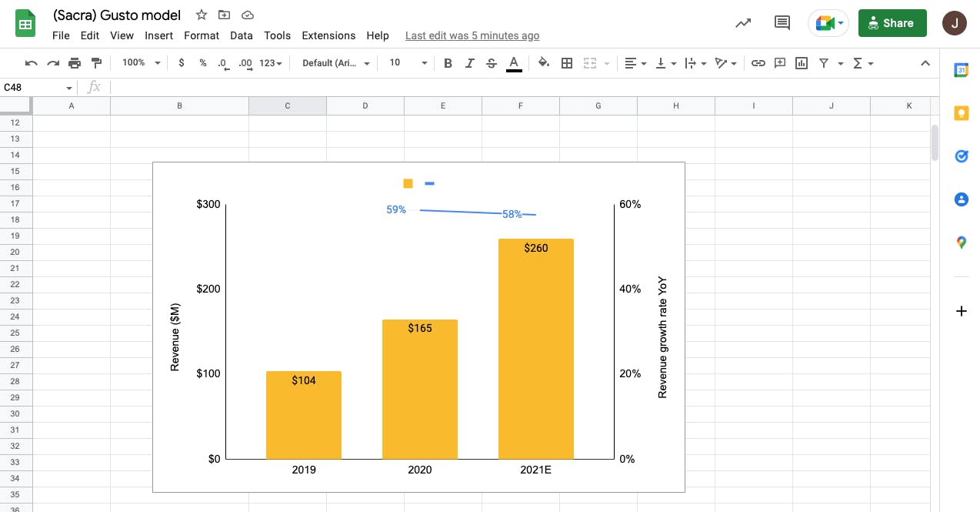This screenshot has height=512, width=980.
Task: Open Google Keep in the side panel
Action: pyautogui.click(x=961, y=113)
